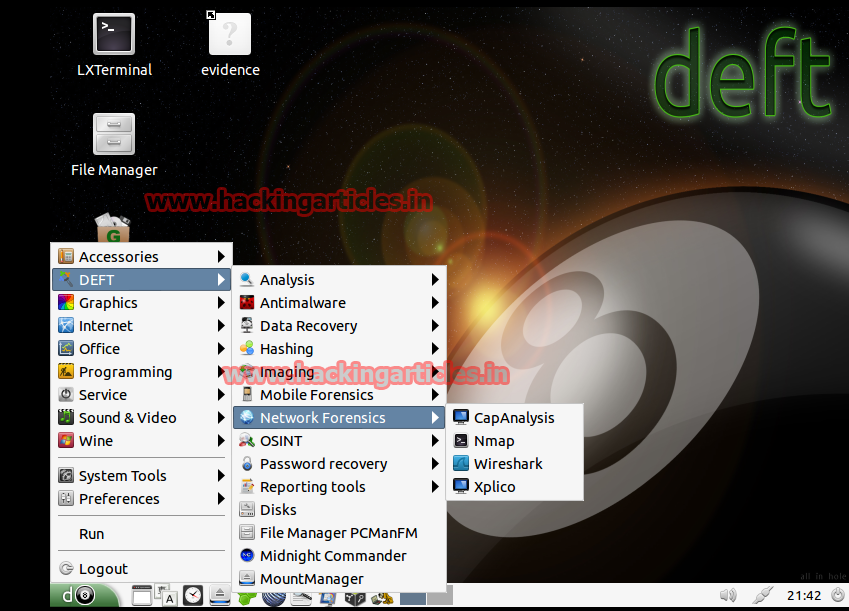Click the eject drive taskbar icon
849x611 pixels.
tap(220, 596)
